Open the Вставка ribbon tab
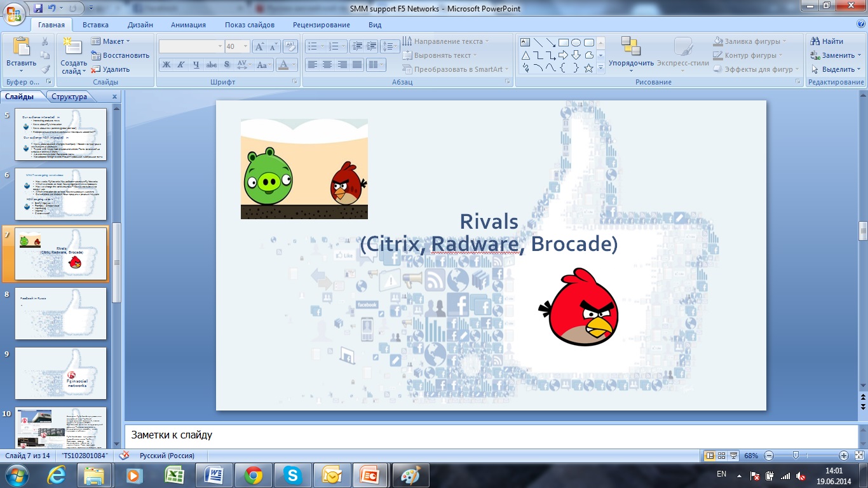 (x=95, y=25)
